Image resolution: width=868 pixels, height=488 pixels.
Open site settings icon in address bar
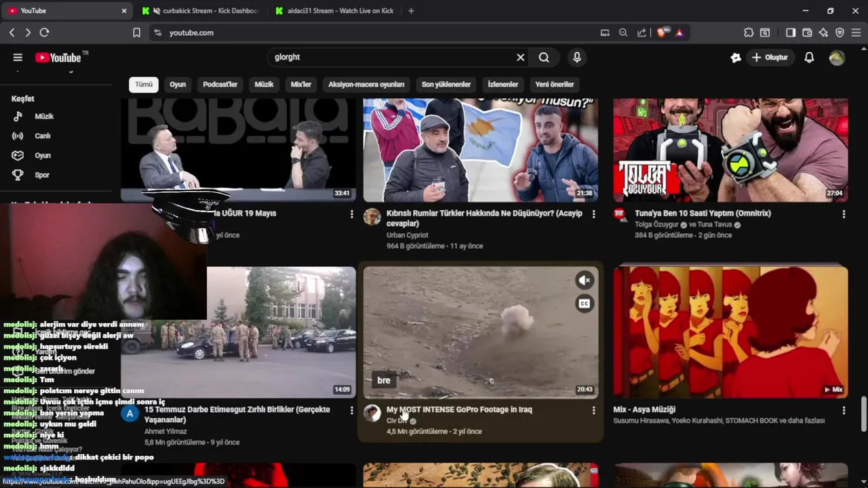coord(157,33)
